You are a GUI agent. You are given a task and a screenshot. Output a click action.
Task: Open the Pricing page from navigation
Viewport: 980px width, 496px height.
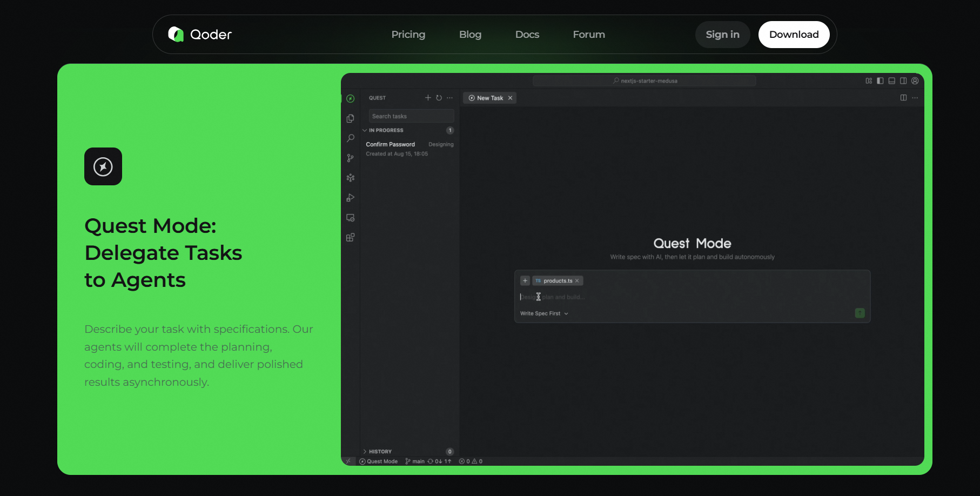point(408,35)
